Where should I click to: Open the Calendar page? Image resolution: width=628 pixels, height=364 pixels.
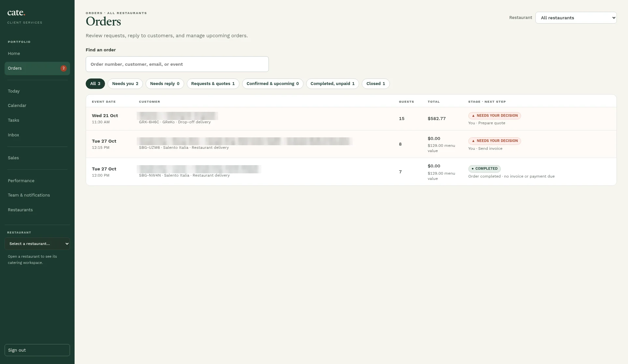37,106
